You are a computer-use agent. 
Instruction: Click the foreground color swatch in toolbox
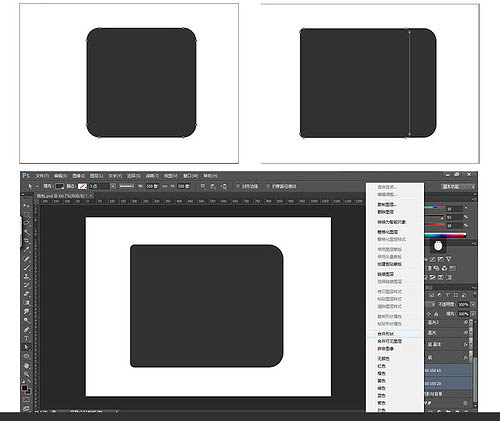tap(25, 388)
